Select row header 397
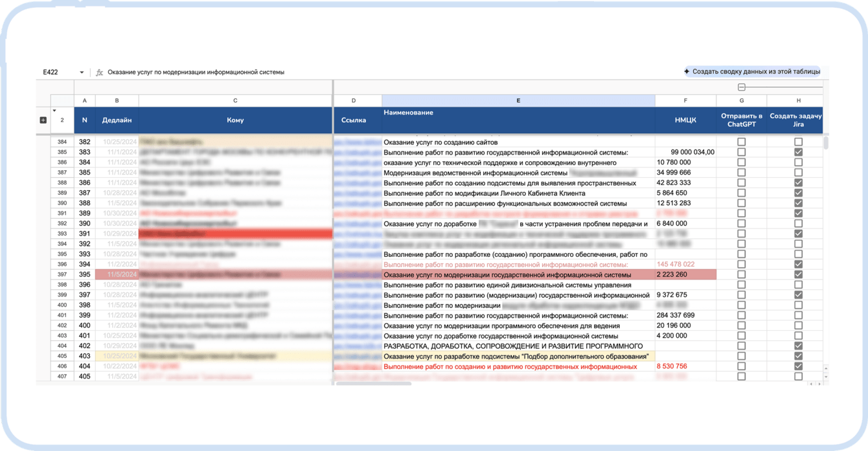The height and width of the screenshot is (451, 868). point(62,274)
